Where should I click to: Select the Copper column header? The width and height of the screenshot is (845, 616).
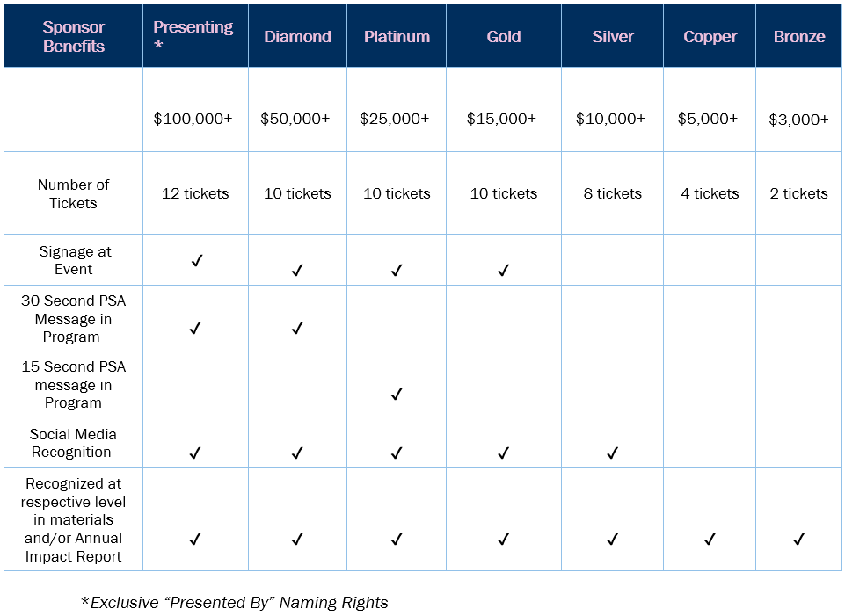click(x=710, y=35)
